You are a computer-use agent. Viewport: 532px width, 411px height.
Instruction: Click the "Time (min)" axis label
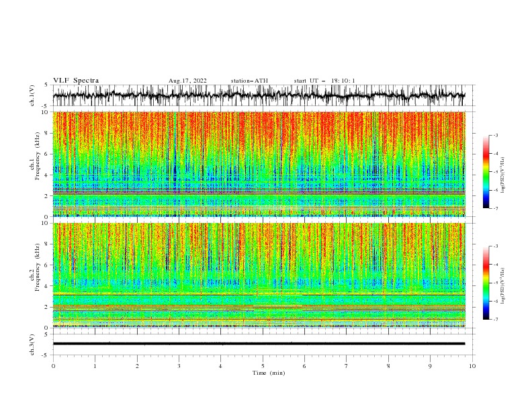tap(269, 373)
